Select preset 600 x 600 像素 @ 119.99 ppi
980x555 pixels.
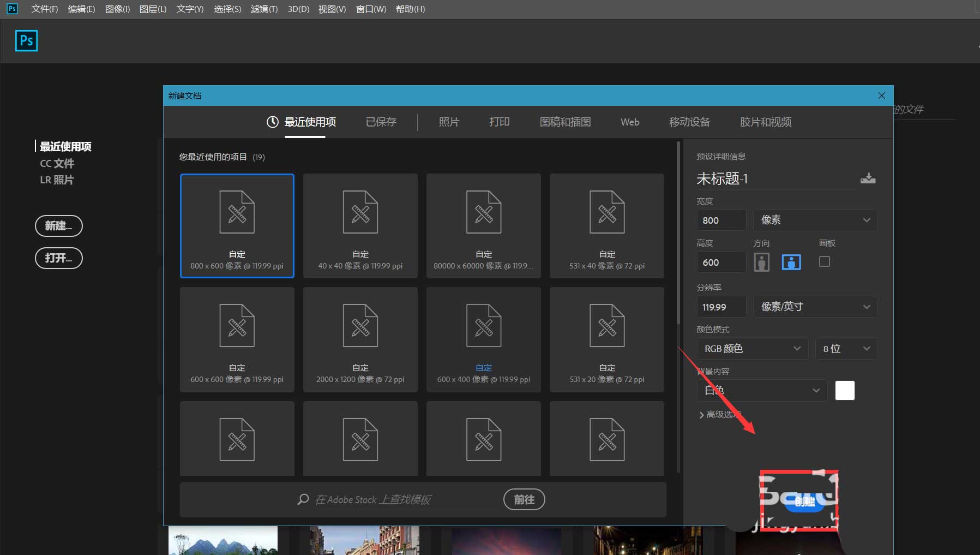[237, 339]
